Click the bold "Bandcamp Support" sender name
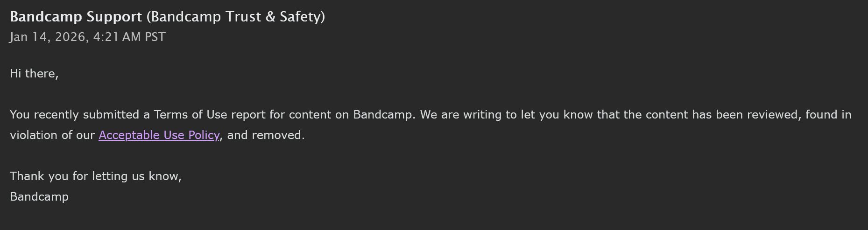The height and width of the screenshot is (230, 868). click(x=76, y=17)
